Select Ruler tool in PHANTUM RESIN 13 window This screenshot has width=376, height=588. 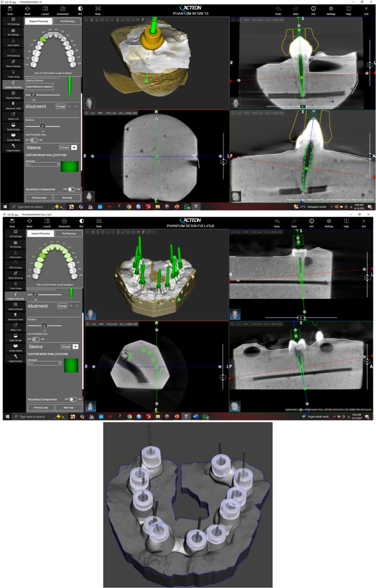[x=98, y=11]
